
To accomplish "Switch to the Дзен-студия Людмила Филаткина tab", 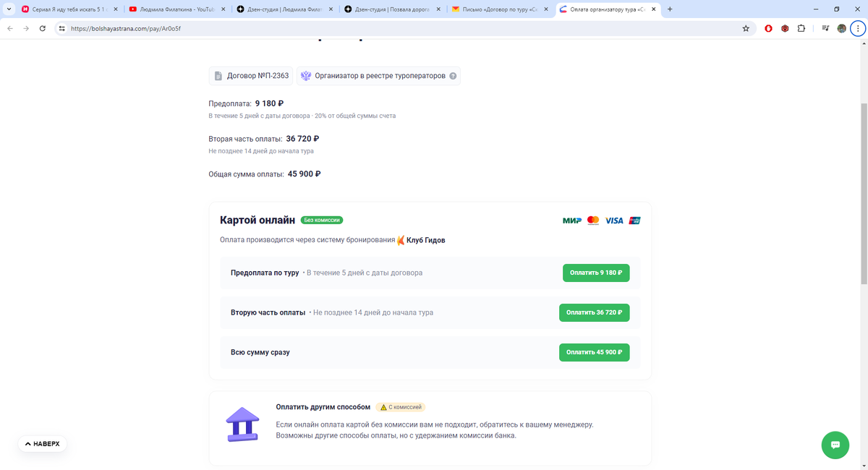I will 284,9.
